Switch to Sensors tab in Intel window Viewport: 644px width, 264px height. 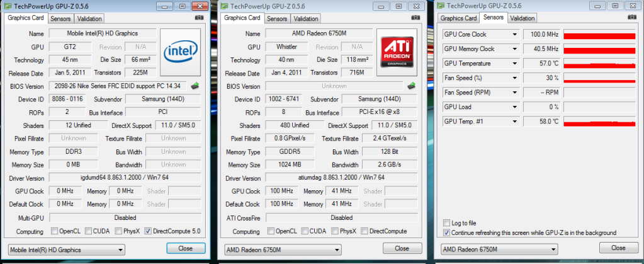coord(61,18)
